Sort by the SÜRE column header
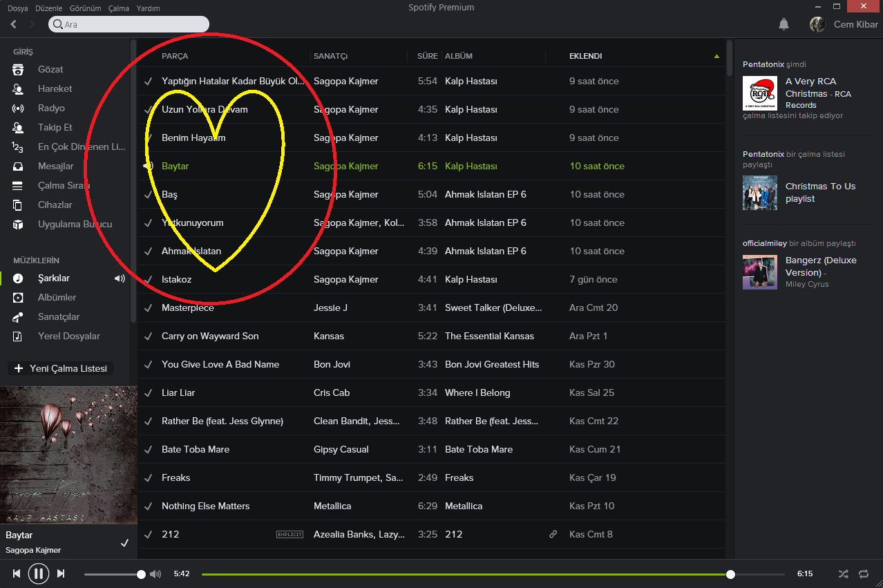 428,56
